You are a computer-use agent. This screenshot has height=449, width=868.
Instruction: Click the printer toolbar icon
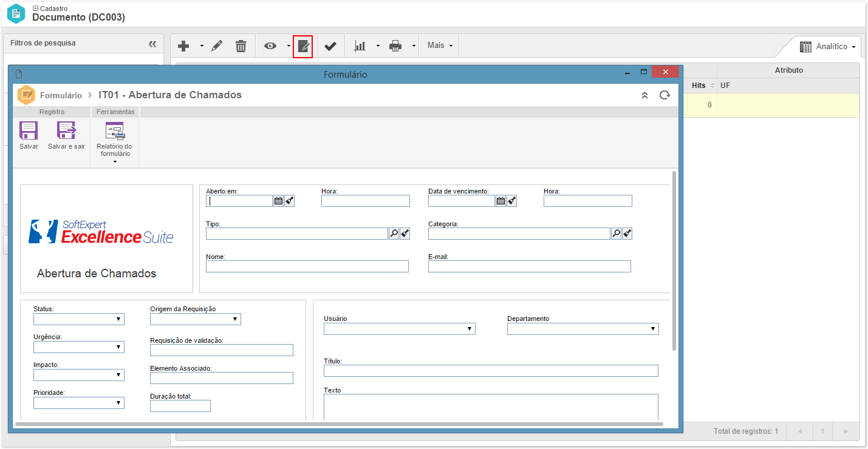pyautogui.click(x=395, y=46)
